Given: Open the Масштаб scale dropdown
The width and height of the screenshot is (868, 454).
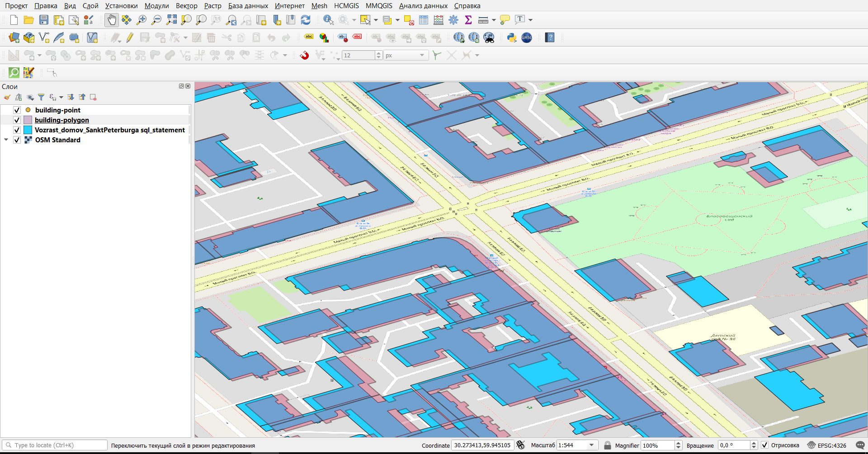Looking at the screenshot, I should click(591, 445).
